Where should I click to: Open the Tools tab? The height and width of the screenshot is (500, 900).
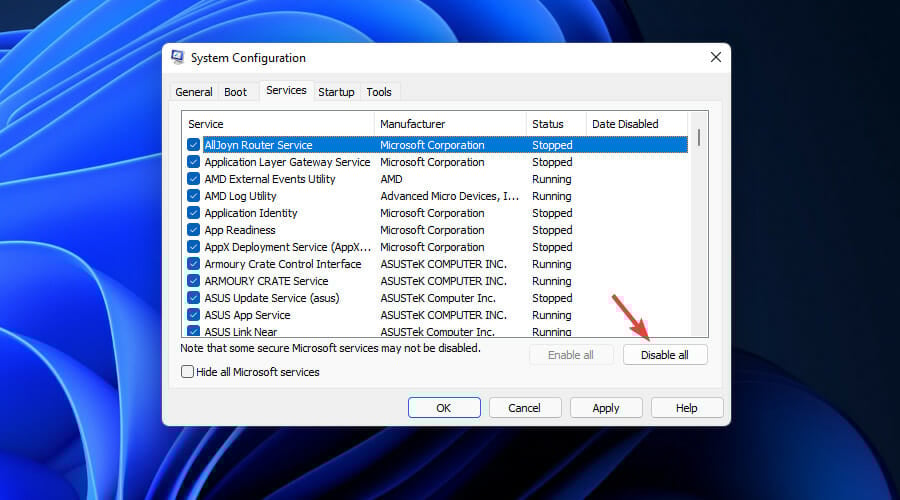pos(379,92)
